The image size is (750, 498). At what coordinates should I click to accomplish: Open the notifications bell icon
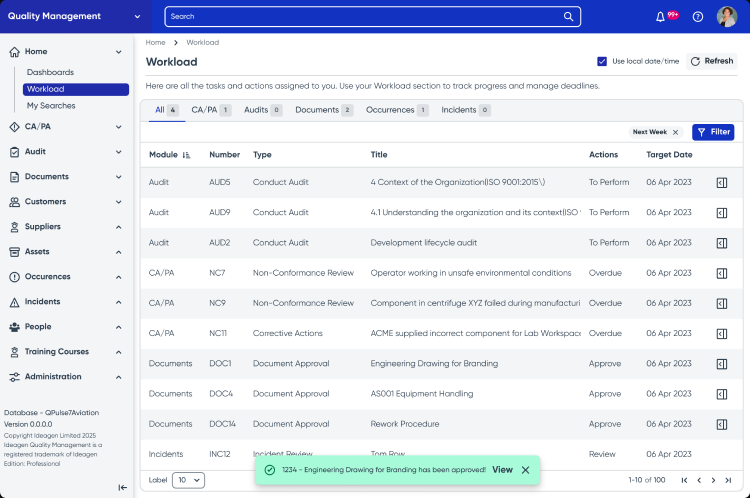660,17
